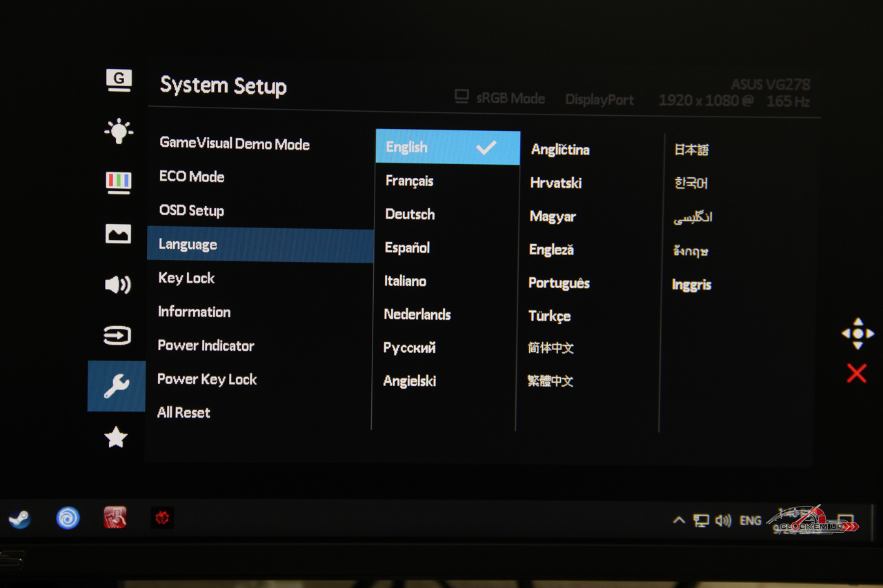Open the Color settings RGB bars icon

click(119, 182)
